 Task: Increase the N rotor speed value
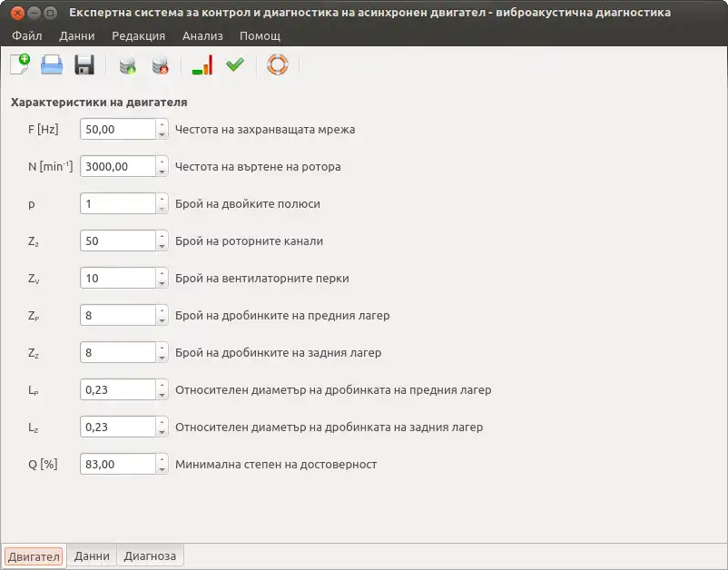(162, 161)
